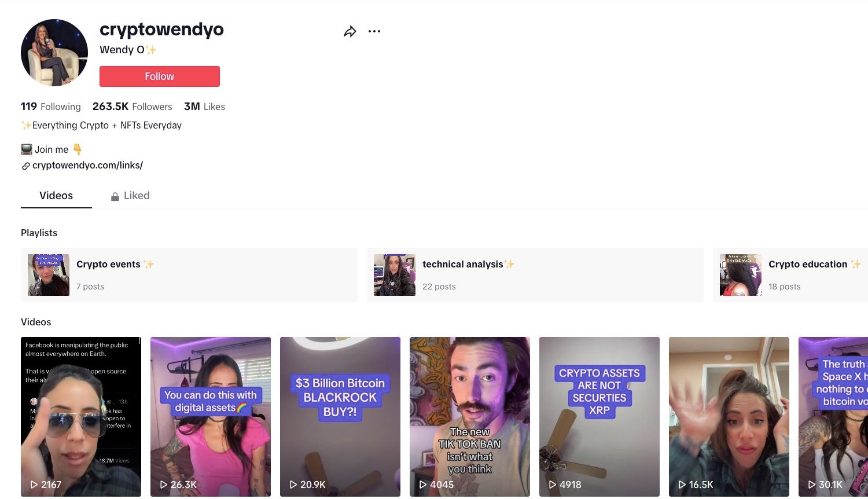Play the 'You can do this with digital assets' video

click(211, 417)
